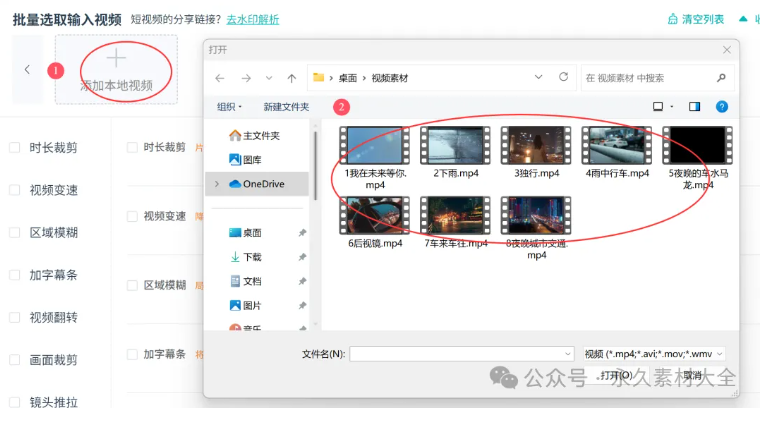Open the 去水印解析 link
Screen dimensions: 762x435
coord(253,19)
